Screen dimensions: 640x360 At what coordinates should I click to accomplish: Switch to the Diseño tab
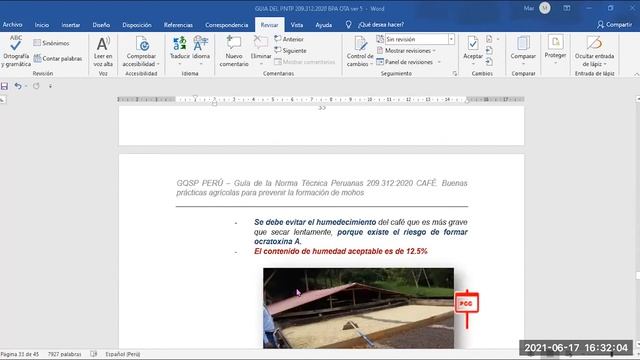tap(101, 25)
